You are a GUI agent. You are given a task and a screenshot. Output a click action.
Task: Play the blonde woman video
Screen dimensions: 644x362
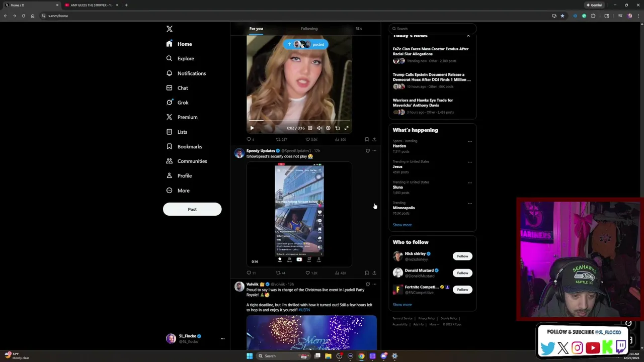pyautogui.click(x=252, y=128)
